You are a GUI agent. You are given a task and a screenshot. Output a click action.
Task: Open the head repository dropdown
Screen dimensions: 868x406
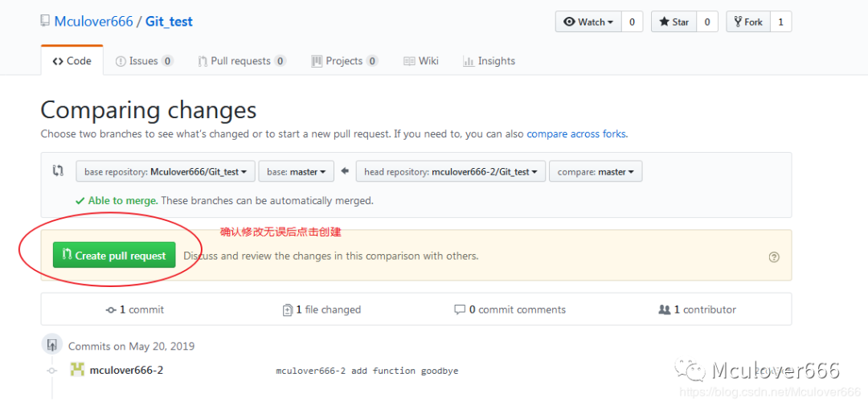451,172
